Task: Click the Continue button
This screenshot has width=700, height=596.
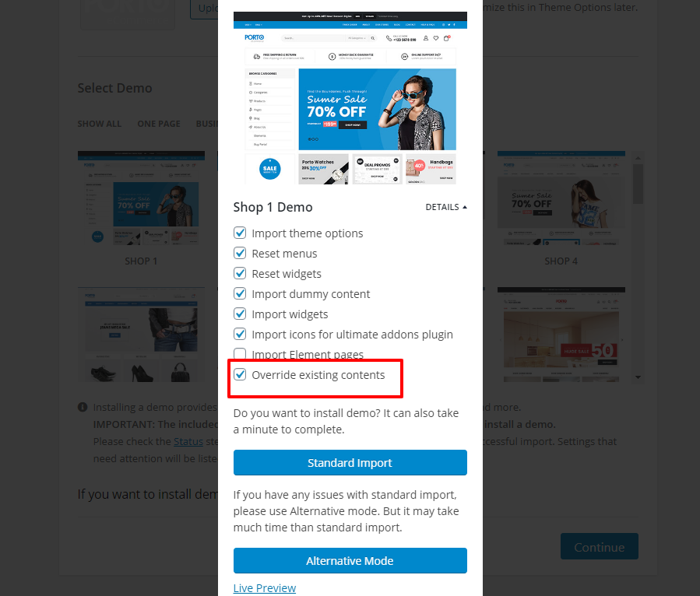Action: pos(599,546)
